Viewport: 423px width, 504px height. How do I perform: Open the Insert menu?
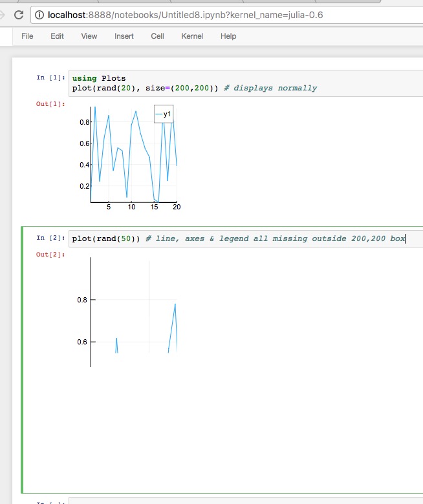124,36
